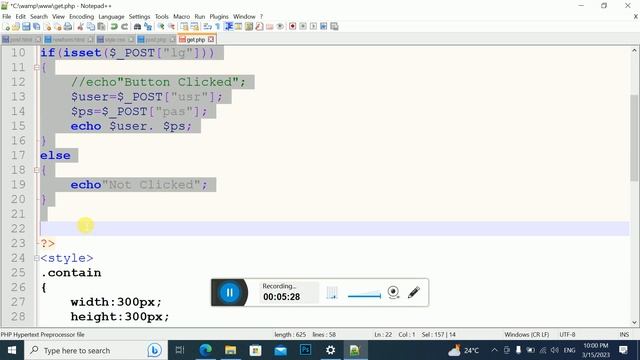Stop macro recording toolbar icon
640x360 pixels.
pyautogui.click(x=303, y=27)
